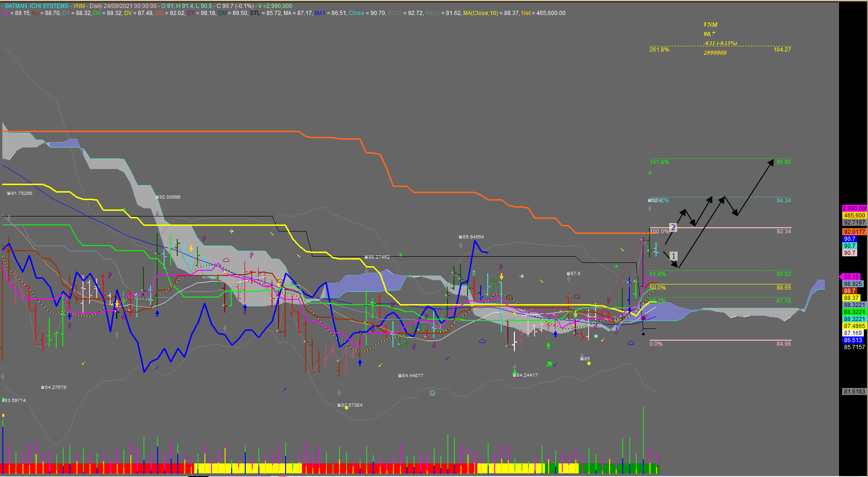
Task: Click the italic -0.11 (-0.13%) change label
Action: 720,43
